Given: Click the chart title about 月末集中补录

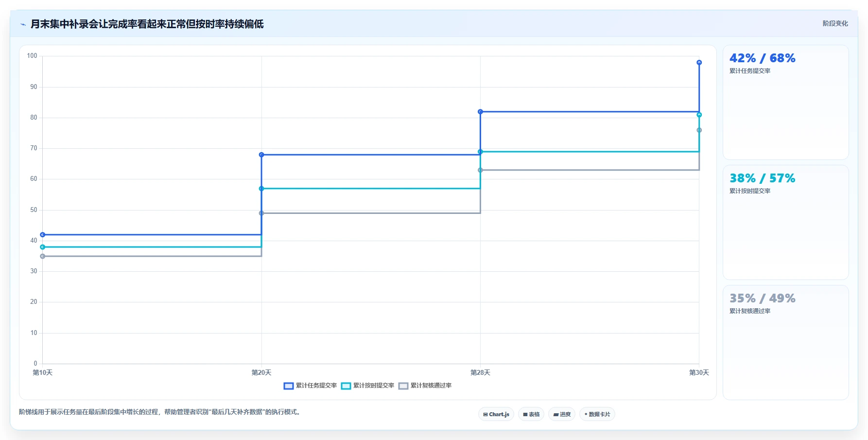Looking at the screenshot, I should point(147,24).
